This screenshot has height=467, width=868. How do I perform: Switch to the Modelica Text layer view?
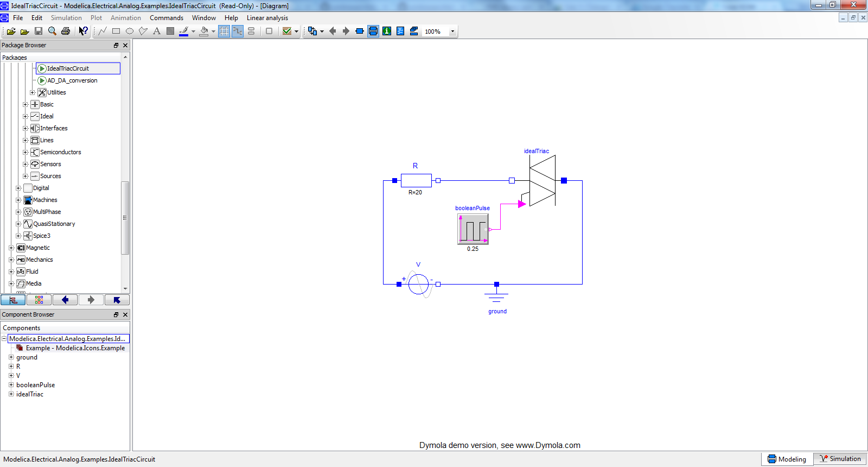tap(400, 31)
